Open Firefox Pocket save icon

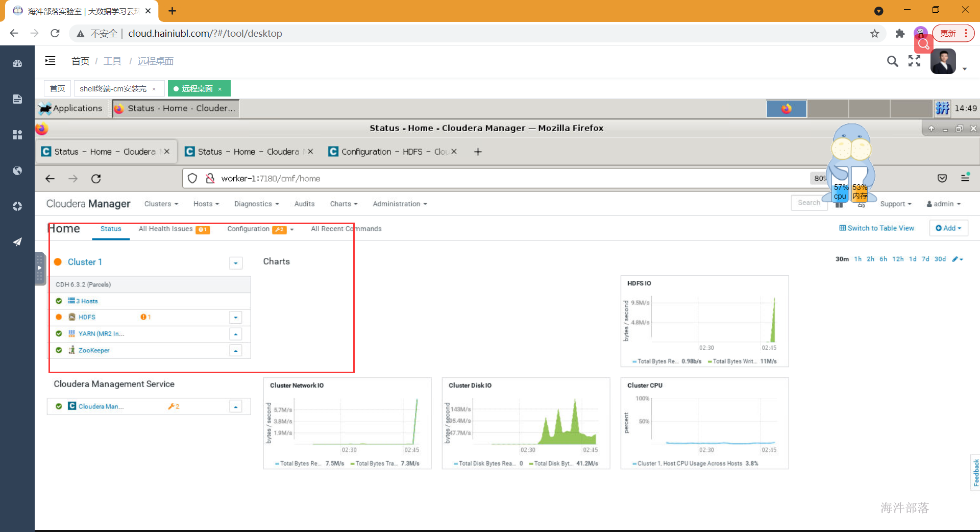tap(942, 178)
